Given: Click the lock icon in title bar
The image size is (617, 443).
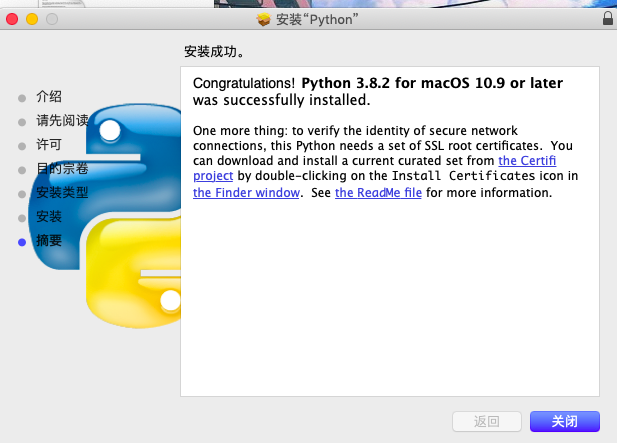Looking at the screenshot, I should point(608,18).
